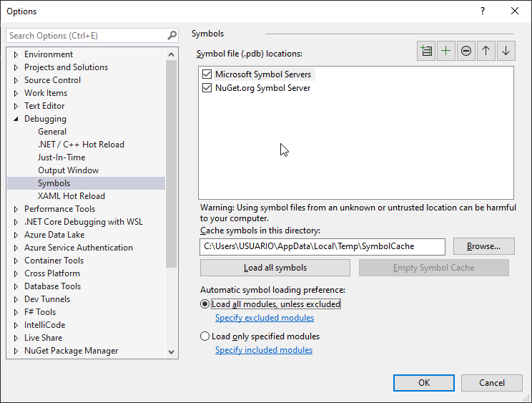Expand the Text Editor node
The height and width of the screenshot is (403, 532).
(x=16, y=106)
